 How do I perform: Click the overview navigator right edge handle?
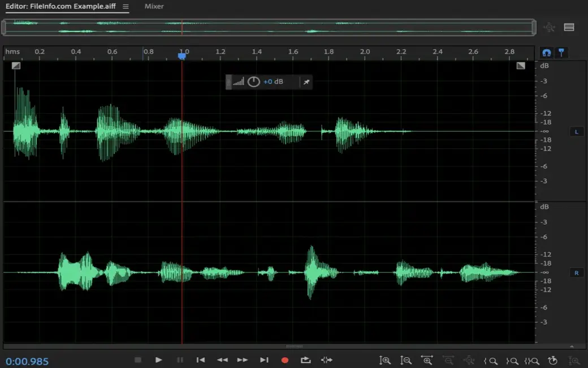(x=534, y=27)
